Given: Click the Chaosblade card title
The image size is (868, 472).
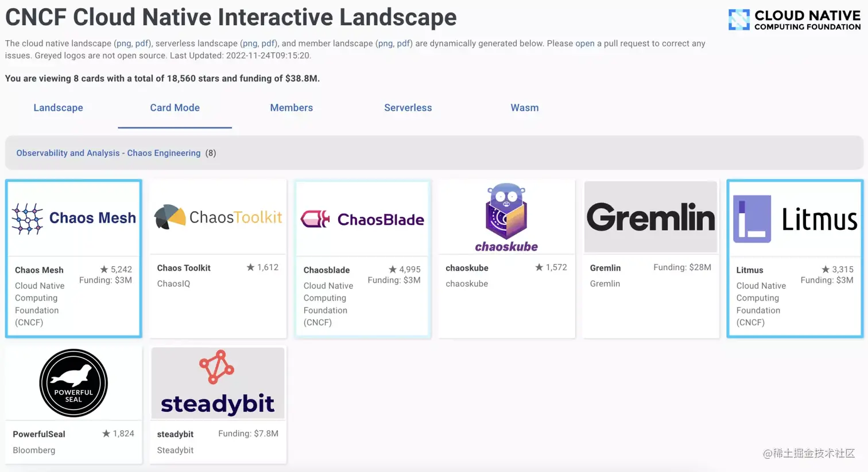Looking at the screenshot, I should (327, 270).
